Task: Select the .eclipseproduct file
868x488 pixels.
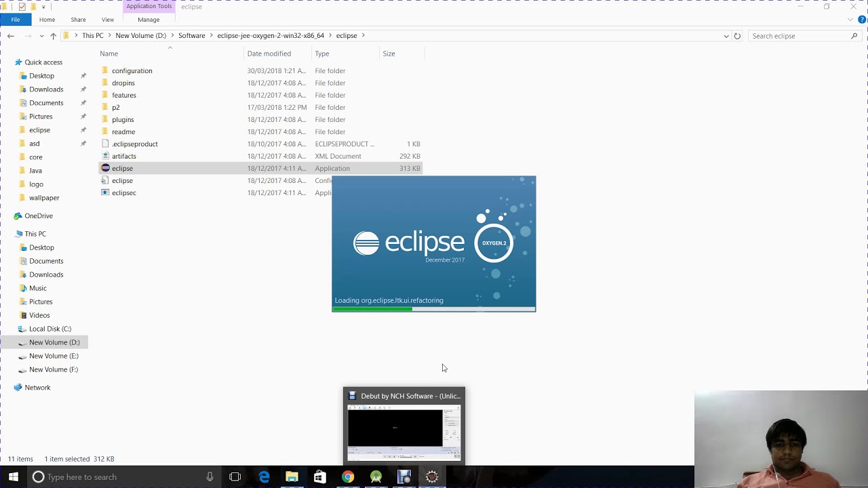Action: coord(134,144)
